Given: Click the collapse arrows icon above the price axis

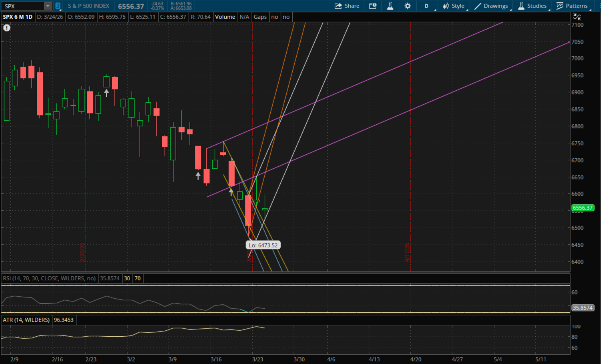Looking at the screenshot, I should coord(577,17).
